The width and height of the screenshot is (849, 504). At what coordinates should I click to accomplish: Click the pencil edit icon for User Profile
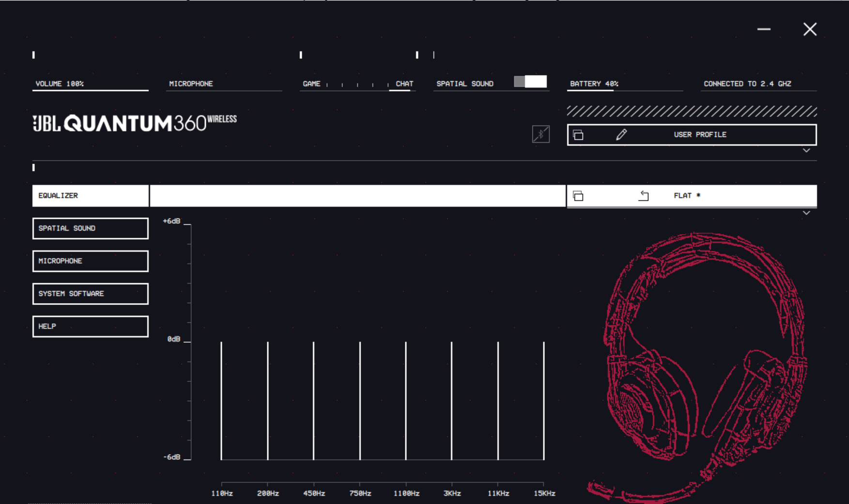pyautogui.click(x=621, y=135)
